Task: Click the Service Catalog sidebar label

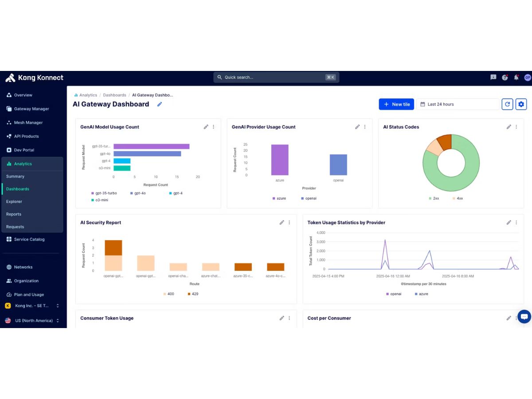Action: tap(29, 239)
